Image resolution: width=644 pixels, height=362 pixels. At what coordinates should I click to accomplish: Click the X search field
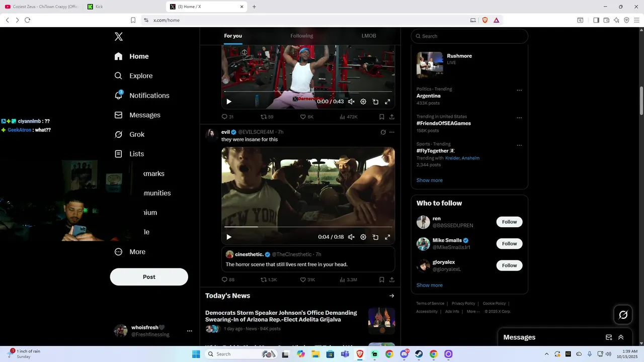[x=469, y=36]
